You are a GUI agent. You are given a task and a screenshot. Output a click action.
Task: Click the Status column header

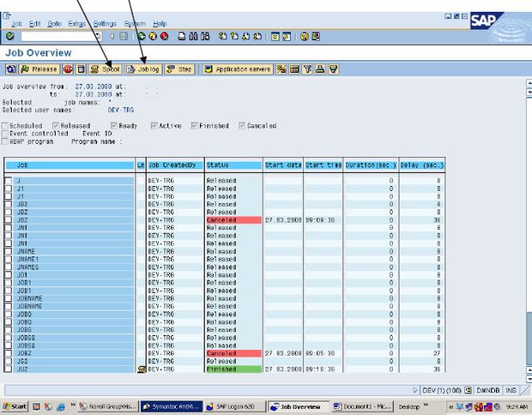pyautogui.click(x=233, y=165)
